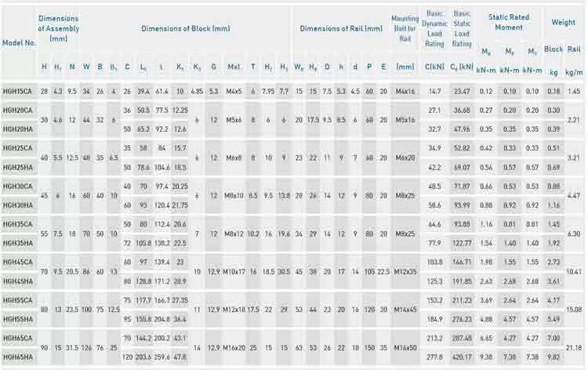
Task: Select model row HGH25CA
Action: [x=17, y=148]
